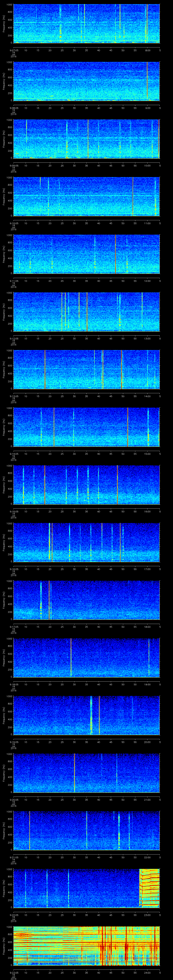Click the "15:00" minute tick label
The width and height of the screenshot is (173, 980).
(x=147, y=454)
